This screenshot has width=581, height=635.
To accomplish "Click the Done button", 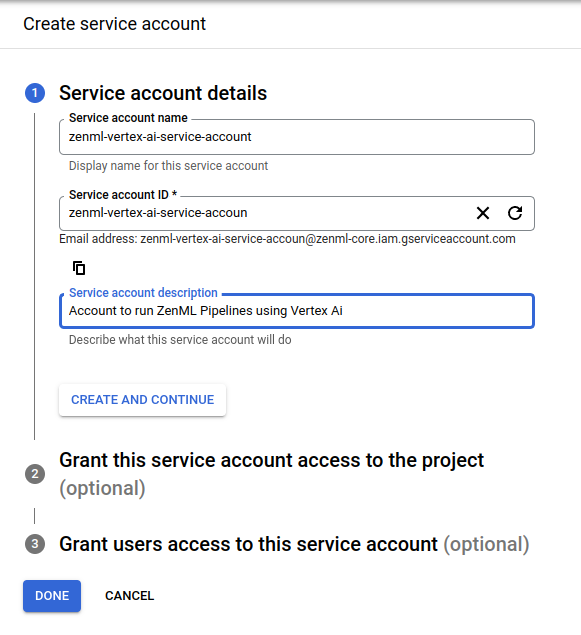I will pos(52,596).
